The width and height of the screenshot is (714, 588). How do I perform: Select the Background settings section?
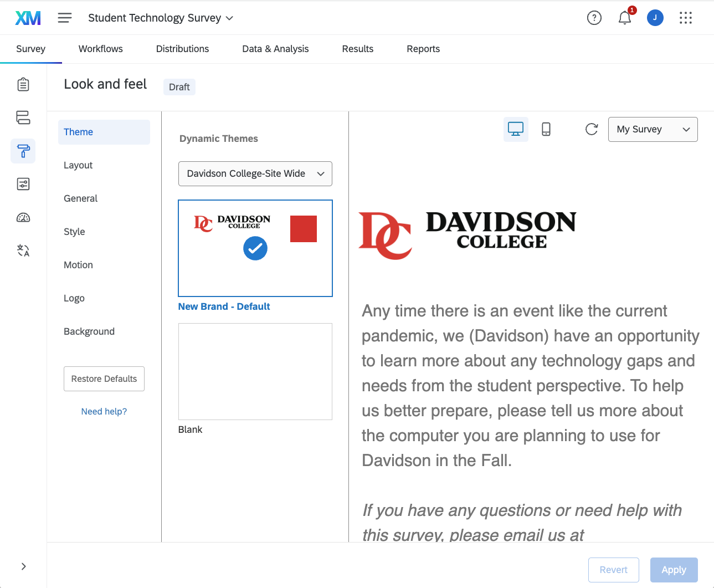(104, 331)
